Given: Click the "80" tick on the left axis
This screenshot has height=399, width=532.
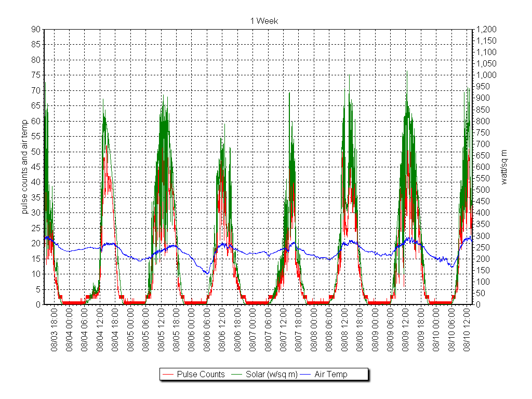Looking at the screenshot, I should (36, 60).
